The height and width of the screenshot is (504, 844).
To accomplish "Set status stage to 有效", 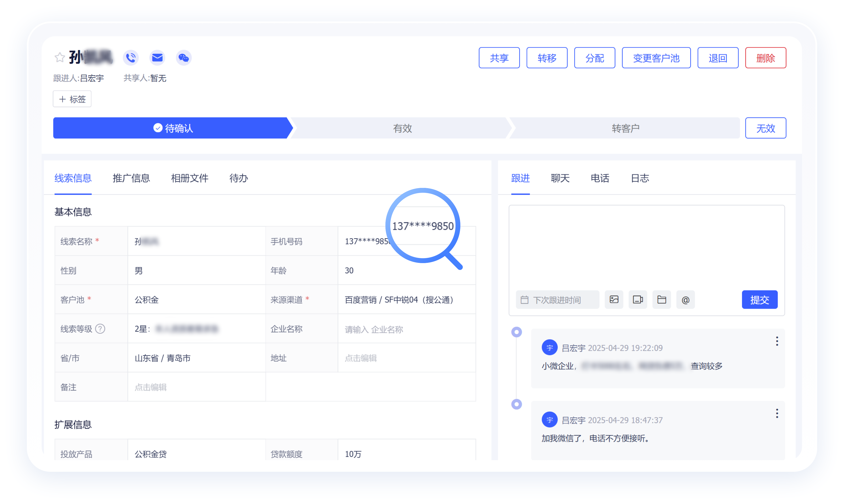I will (402, 128).
